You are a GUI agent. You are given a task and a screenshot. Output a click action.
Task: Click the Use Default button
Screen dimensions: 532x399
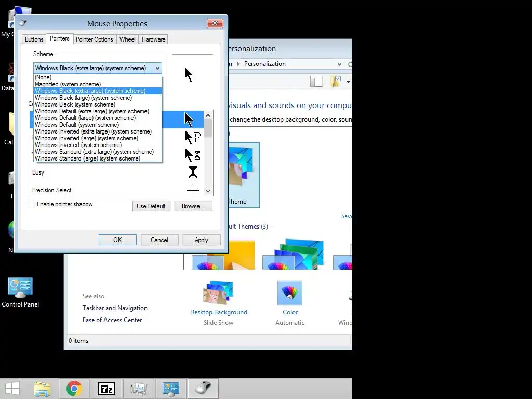pos(151,206)
